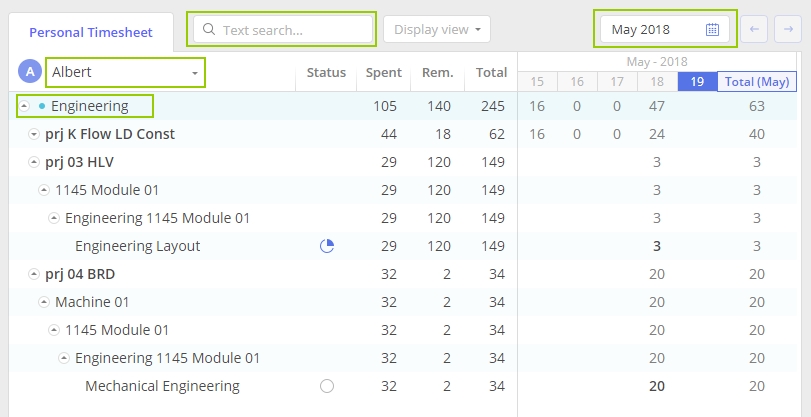Go to next period with right arrow

(788, 29)
